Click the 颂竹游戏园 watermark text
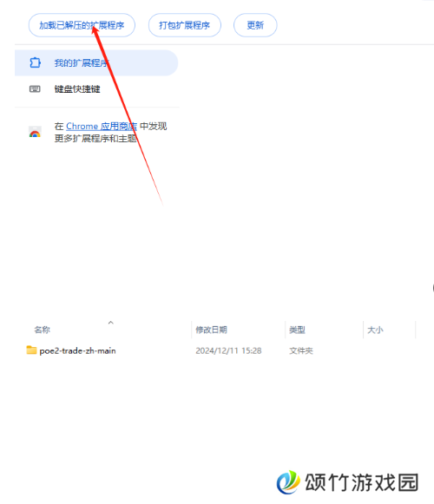Image resolution: width=434 pixels, height=504 pixels. [362, 482]
